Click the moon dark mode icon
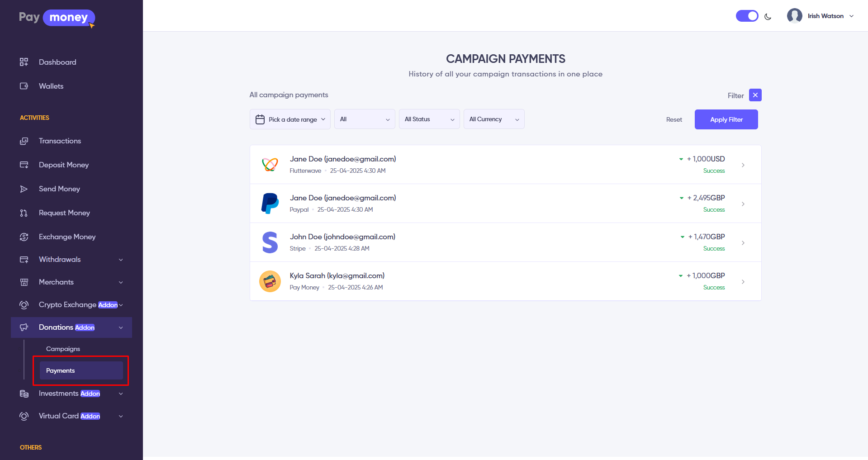The image size is (868, 460). [768, 17]
